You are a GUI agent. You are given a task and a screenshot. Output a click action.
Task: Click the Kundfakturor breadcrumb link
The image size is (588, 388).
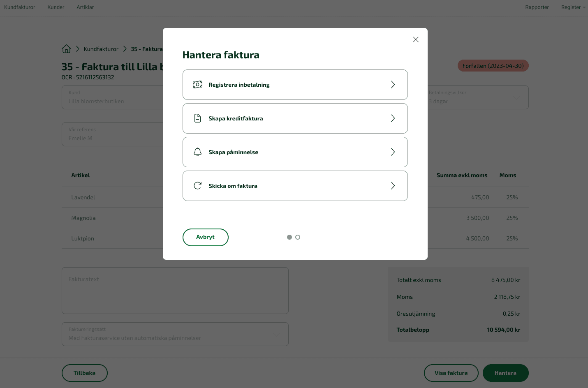tap(101, 49)
